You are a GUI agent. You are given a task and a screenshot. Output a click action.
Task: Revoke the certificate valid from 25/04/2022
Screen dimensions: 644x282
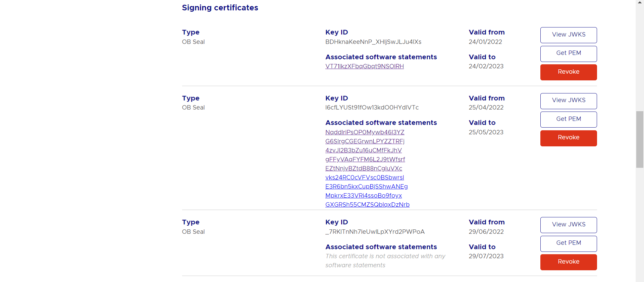coord(569,138)
